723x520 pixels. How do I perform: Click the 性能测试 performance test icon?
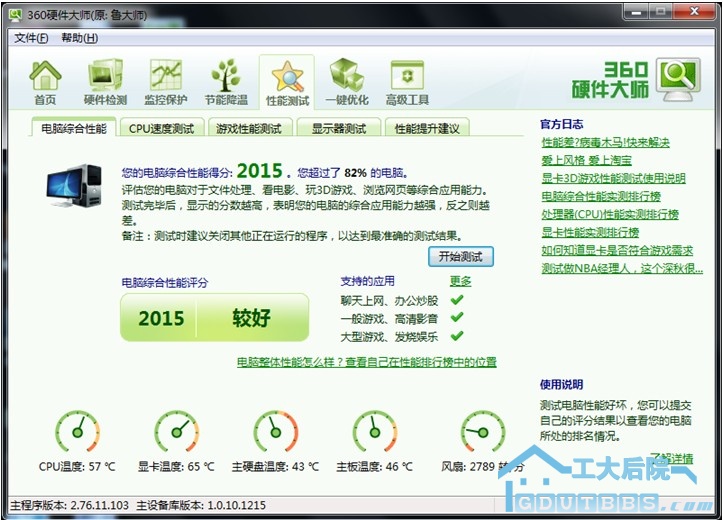pyautogui.click(x=287, y=82)
